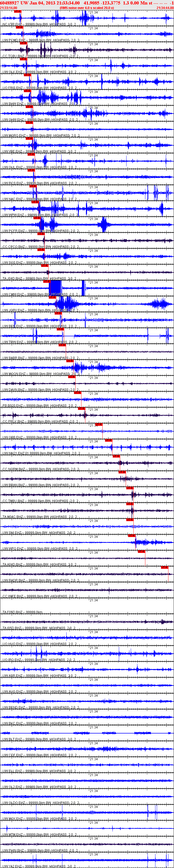The height and width of the screenshot is (868, 174).
Task: Select the 'UW NAC EHZ' station label
Action: (12, 199)
